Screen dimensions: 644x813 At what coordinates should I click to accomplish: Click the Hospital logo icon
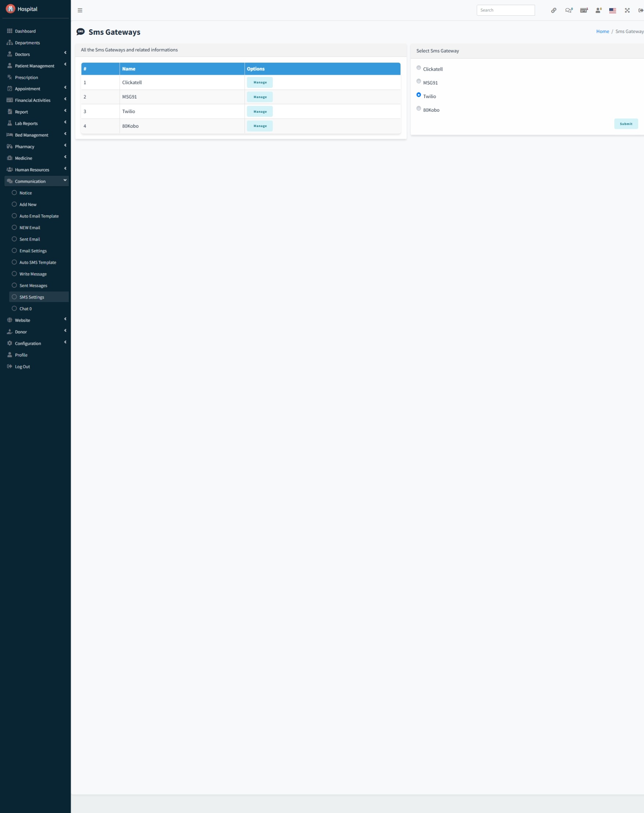click(10, 9)
